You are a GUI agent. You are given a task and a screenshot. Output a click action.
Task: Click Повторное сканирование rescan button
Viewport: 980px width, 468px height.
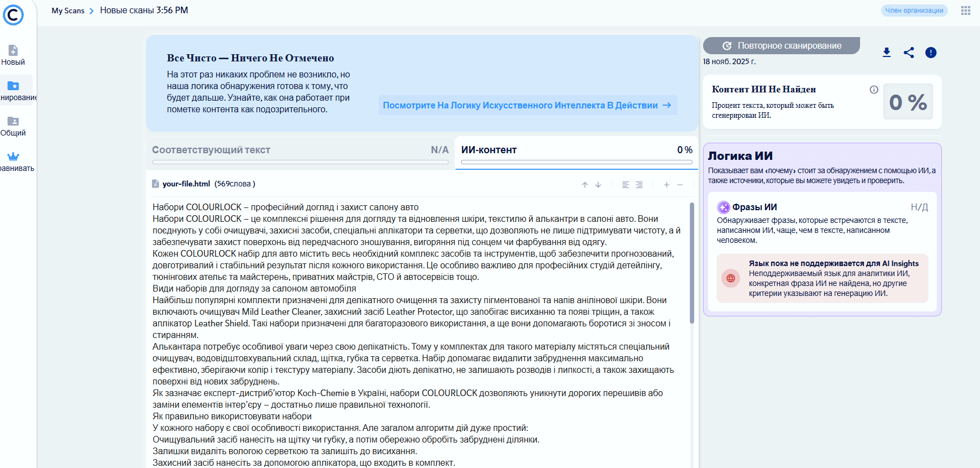782,45
